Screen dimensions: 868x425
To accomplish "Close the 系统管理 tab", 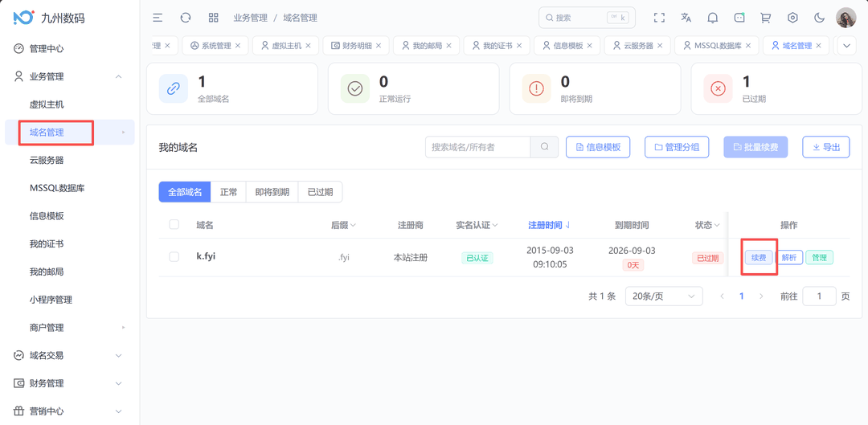I will coord(238,45).
